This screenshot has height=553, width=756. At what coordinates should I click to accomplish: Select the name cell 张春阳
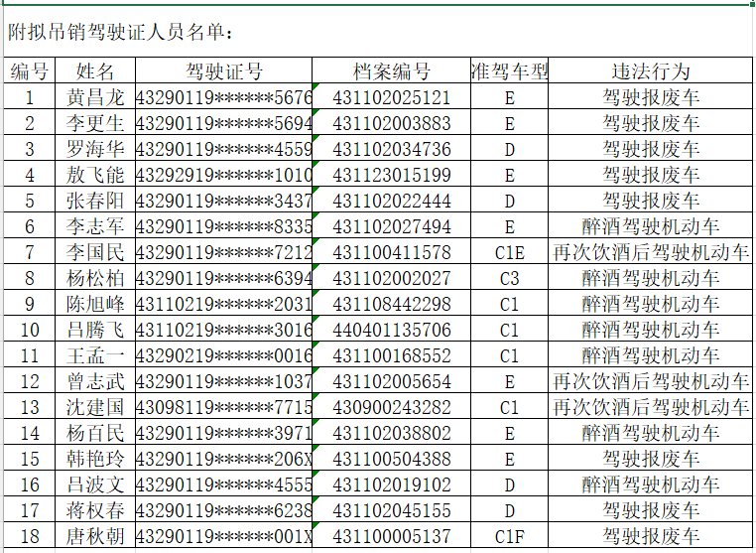point(95,201)
